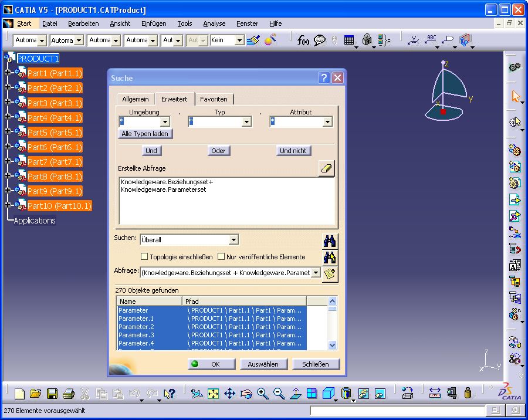Click the Normal View icon
Image resolution: width=528 pixels, height=420 pixels.
pos(296,394)
